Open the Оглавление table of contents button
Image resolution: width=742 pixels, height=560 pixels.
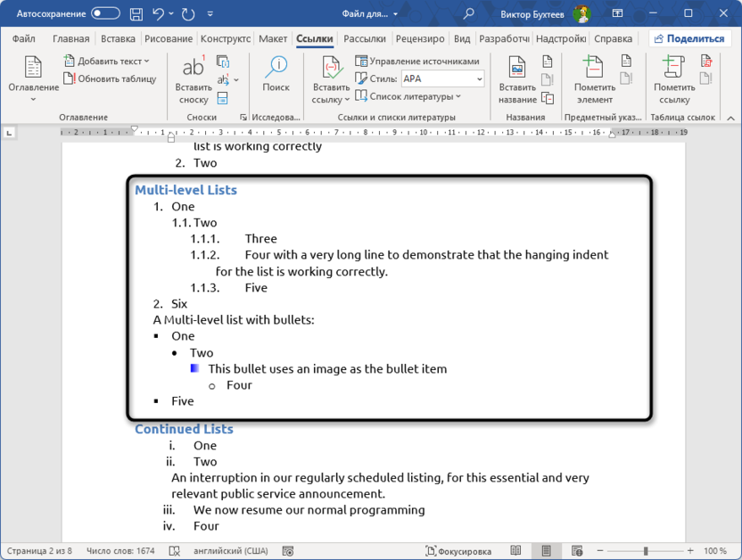[x=33, y=78]
